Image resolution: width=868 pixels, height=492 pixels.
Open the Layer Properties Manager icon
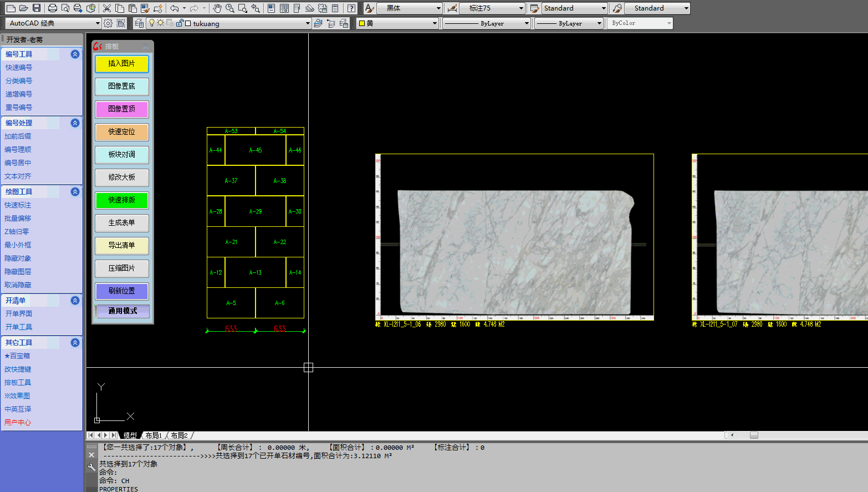click(139, 23)
